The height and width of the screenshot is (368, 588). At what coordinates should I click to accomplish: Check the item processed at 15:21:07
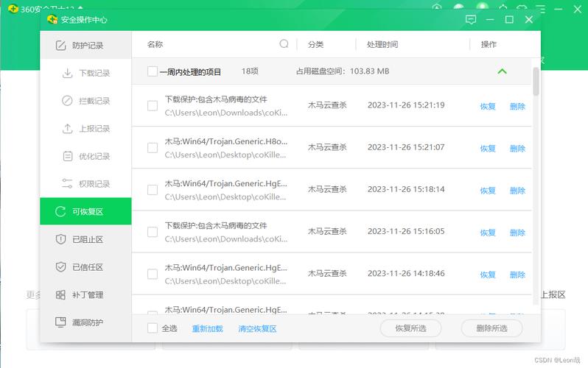tap(153, 148)
